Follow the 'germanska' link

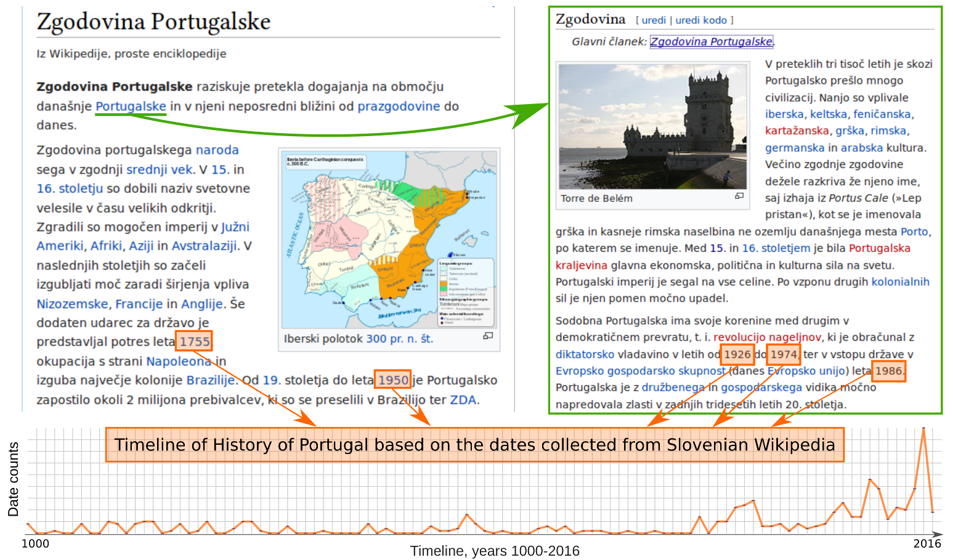(x=795, y=148)
